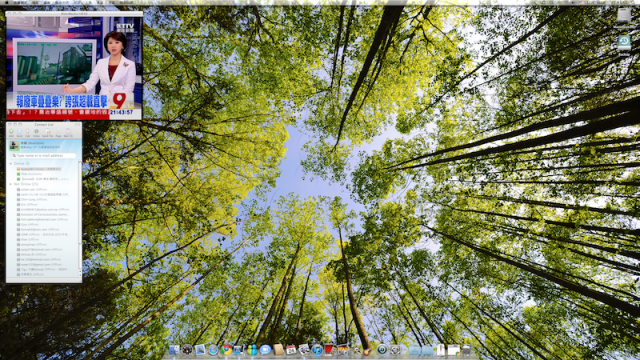This screenshot has height=360, width=640.
Task: Open Safari from the Dock
Action: pyautogui.click(x=213, y=350)
